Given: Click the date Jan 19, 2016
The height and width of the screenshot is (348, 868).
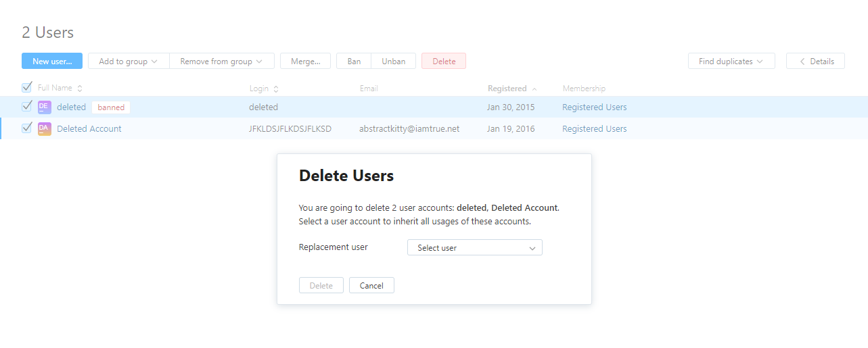Looking at the screenshot, I should (x=511, y=128).
